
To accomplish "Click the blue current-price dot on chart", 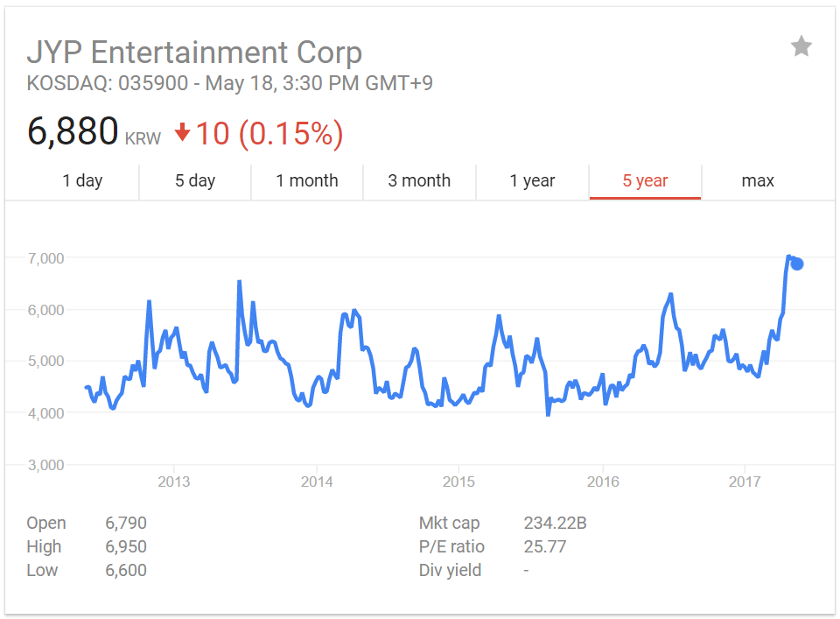I will [796, 264].
